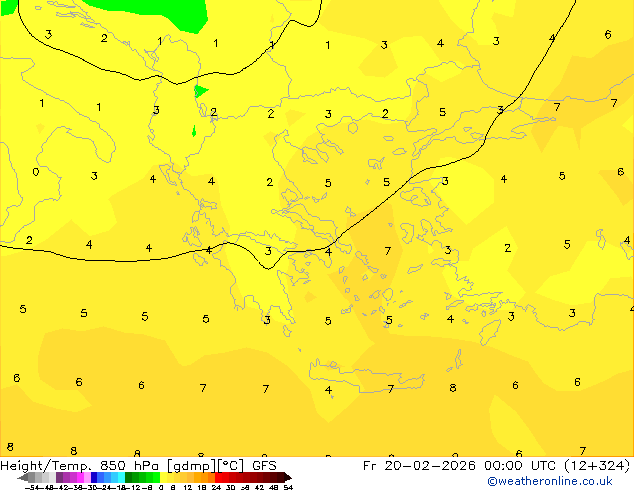Click the 'Fr 20-02-2026 00:00 UTC' timestamp
This screenshot has width=634, height=490.
pyautogui.click(x=461, y=466)
